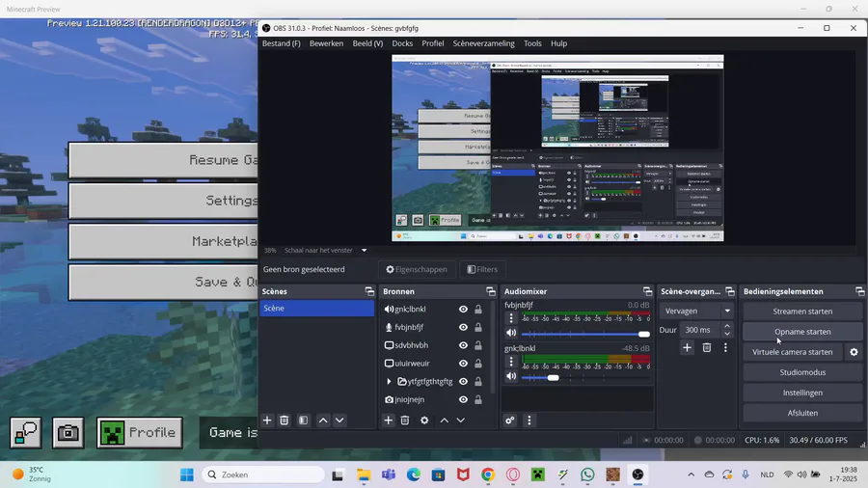Click the Windows taskbar Zoeken search box
The image size is (868, 488).
pos(263,474)
